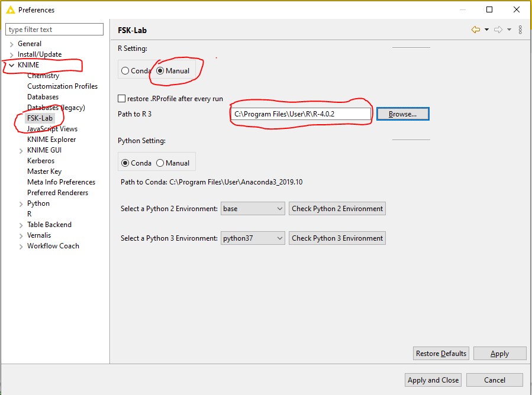This screenshot has height=395, width=532.
Task: Focus the type filter text box
Action: point(54,30)
